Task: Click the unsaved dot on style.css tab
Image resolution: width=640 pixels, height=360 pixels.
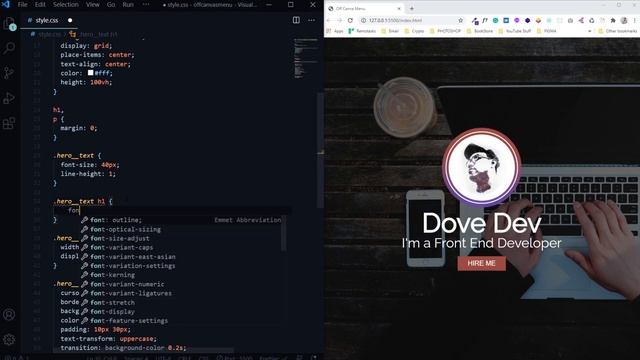Action: (x=70, y=20)
